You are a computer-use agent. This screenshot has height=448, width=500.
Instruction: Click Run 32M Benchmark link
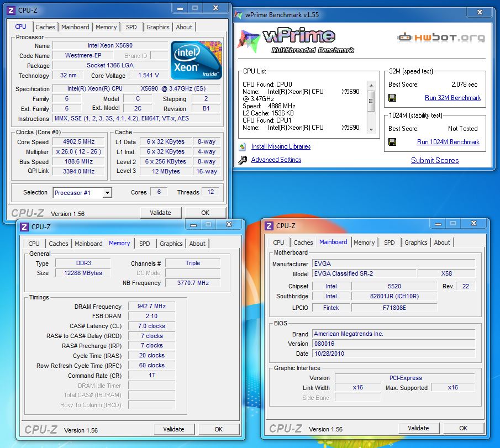pyautogui.click(x=452, y=98)
